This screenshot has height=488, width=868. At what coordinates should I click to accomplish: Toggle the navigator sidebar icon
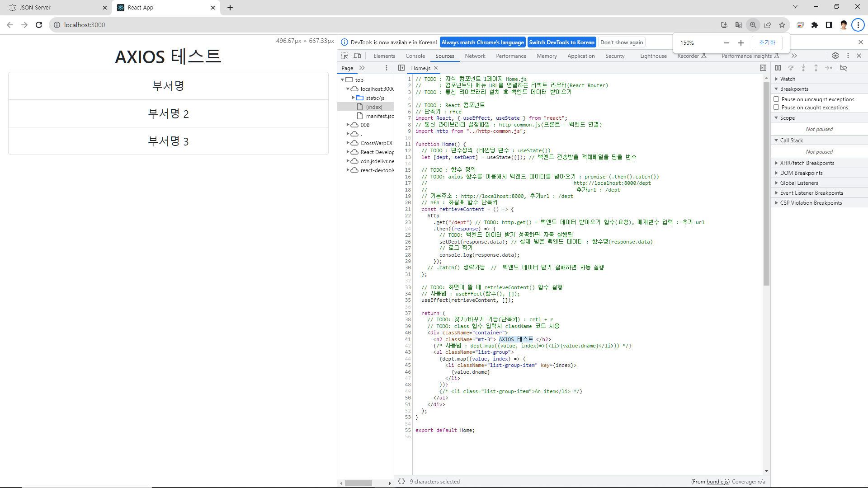point(401,68)
